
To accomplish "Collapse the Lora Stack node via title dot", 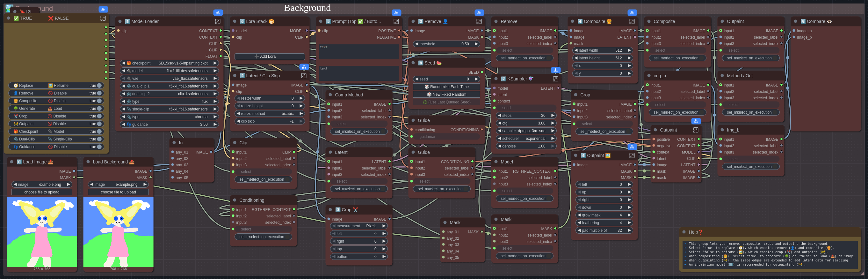I will [235, 21].
